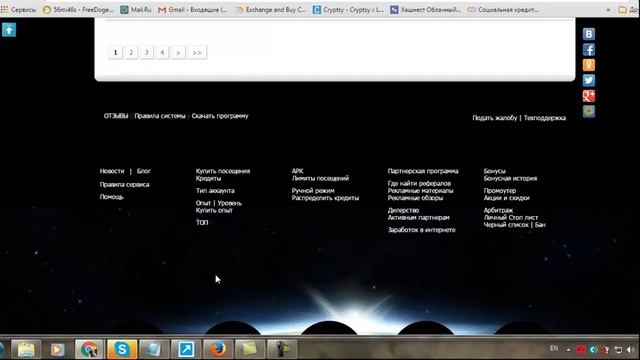640x360 pixels.
Task: Go to pagination page 1
Action: [x=116, y=52]
